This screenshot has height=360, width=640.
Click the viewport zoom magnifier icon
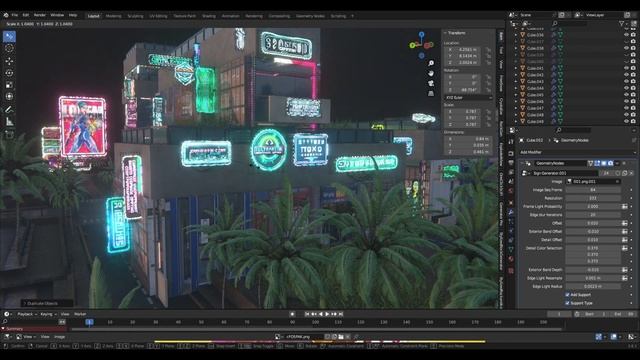(x=431, y=63)
